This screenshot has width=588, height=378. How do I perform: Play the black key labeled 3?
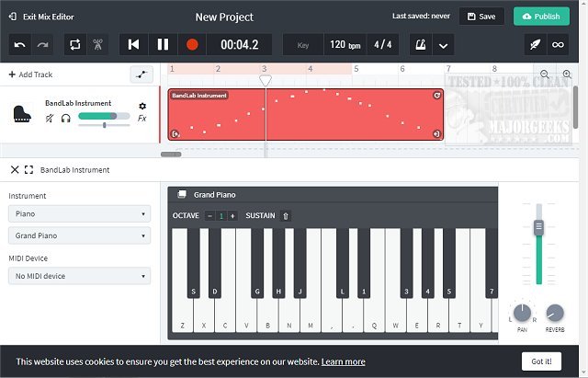click(406, 263)
